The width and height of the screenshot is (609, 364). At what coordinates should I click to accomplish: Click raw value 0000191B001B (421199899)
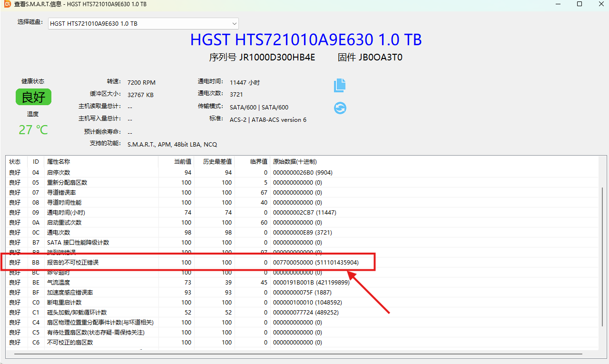click(x=311, y=282)
